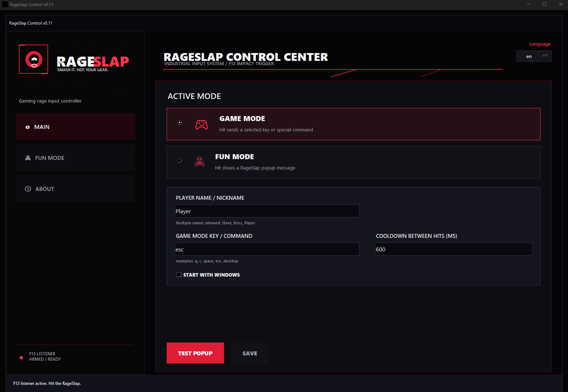Screen dimensions: 568x392
Task: Click the RageSlap logo icon
Action: coord(33,59)
